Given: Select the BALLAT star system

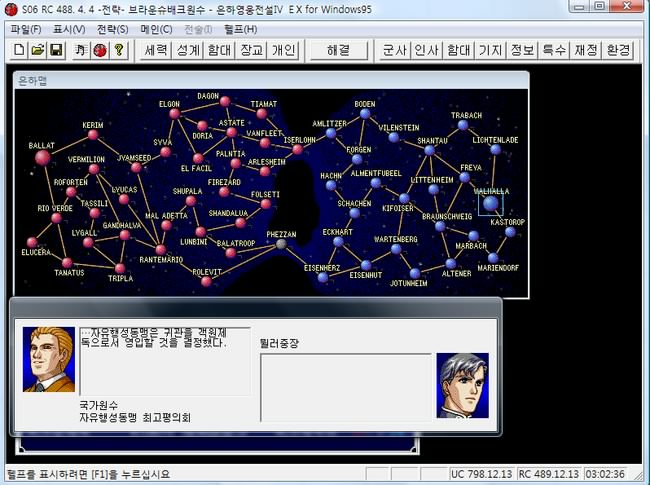Looking at the screenshot, I should [x=42, y=158].
